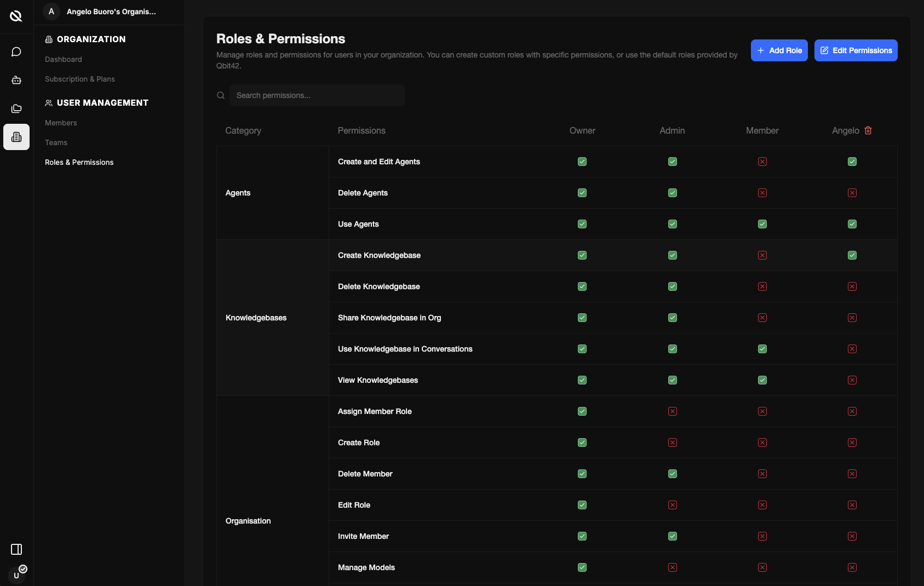This screenshot has height=586, width=924.
Task: Click the Qbit42 logo icon
Action: (16, 16)
